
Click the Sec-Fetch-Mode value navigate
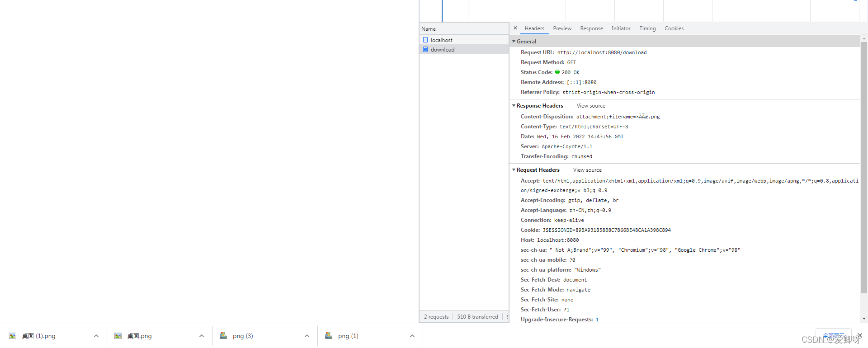click(578, 290)
